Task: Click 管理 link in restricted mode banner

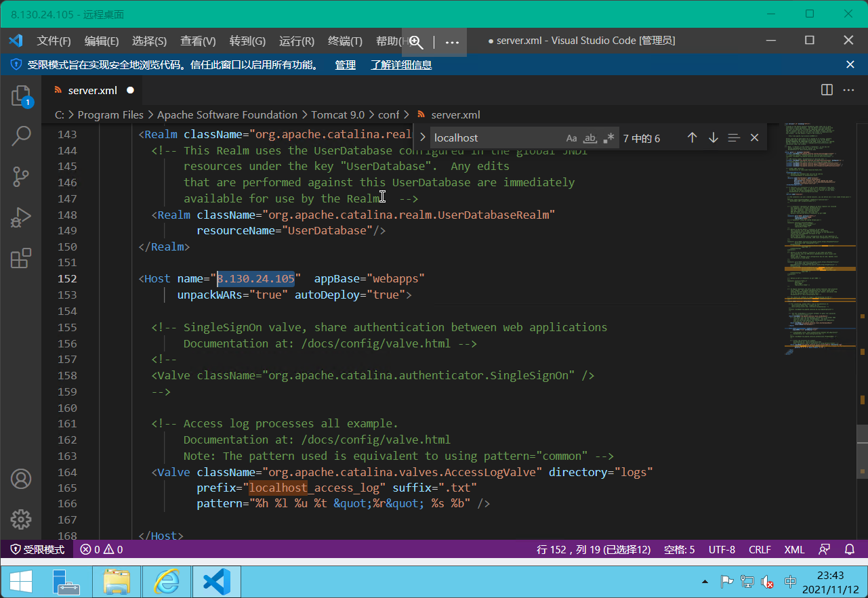Action: (x=345, y=65)
